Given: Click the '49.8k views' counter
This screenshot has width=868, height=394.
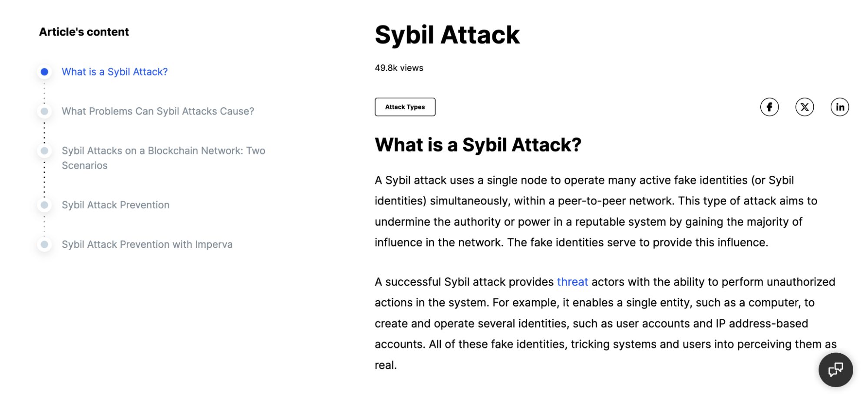Looking at the screenshot, I should click(x=399, y=68).
